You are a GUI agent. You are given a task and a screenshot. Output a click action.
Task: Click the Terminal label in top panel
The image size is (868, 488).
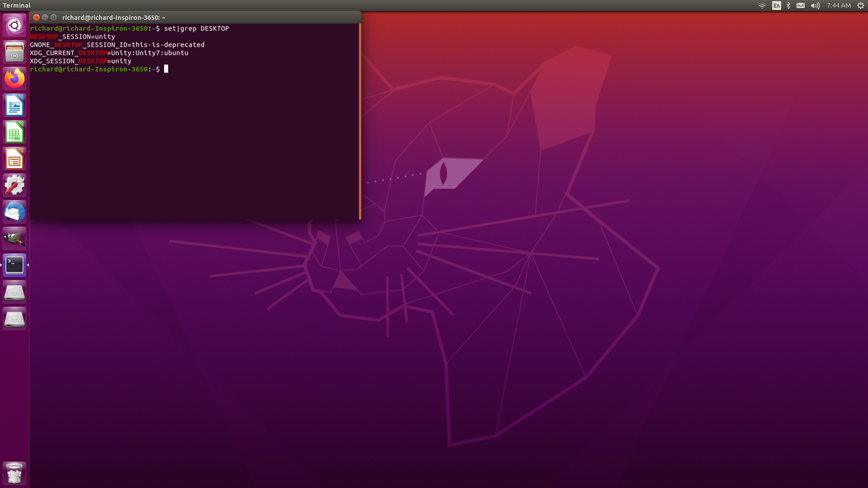pos(17,5)
